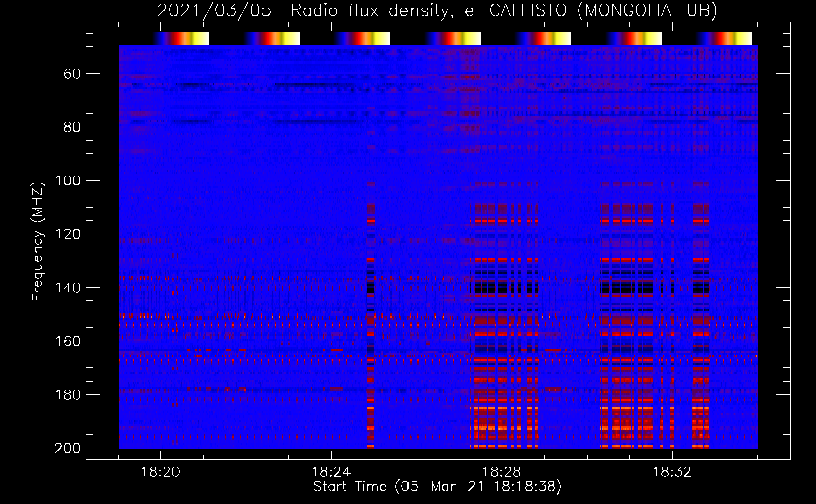This screenshot has width=816, height=504.
Task: Click the 'Frequency (MHZ)' axis label
Action: [x=38, y=241]
